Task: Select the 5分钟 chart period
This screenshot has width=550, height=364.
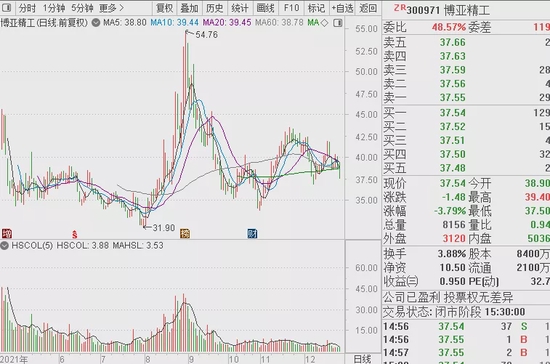Action: click(82, 8)
